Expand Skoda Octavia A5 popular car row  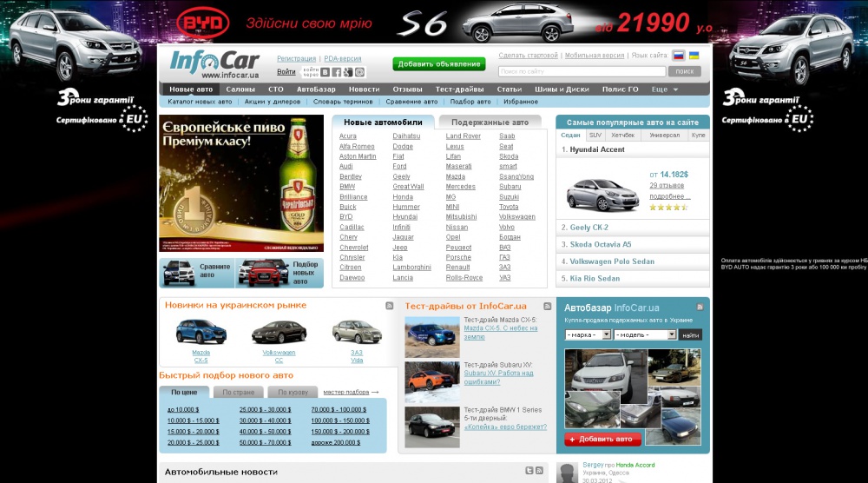pyautogui.click(x=633, y=244)
